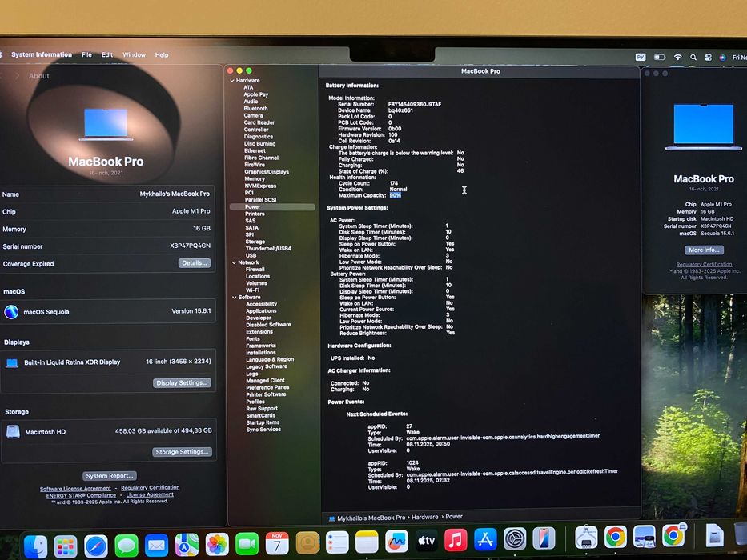Click the Display Settings button

(x=182, y=383)
